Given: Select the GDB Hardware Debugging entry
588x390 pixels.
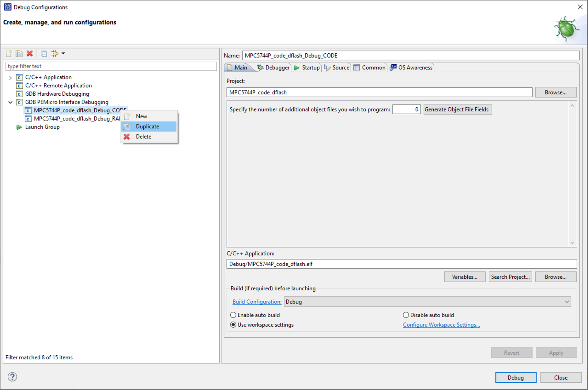Looking at the screenshot, I should pyautogui.click(x=57, y=94).
